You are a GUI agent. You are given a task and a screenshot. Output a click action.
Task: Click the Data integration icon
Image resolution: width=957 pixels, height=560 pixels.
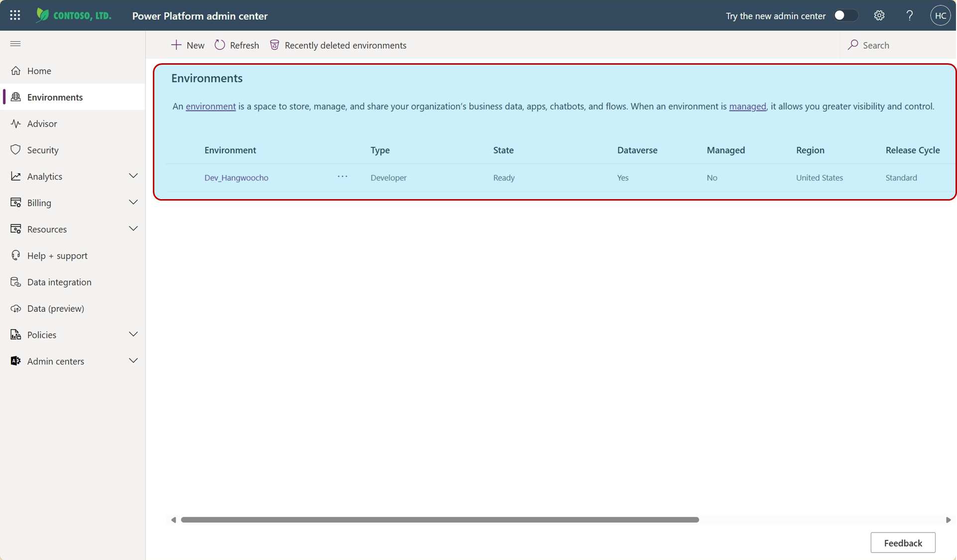point(16,282)
